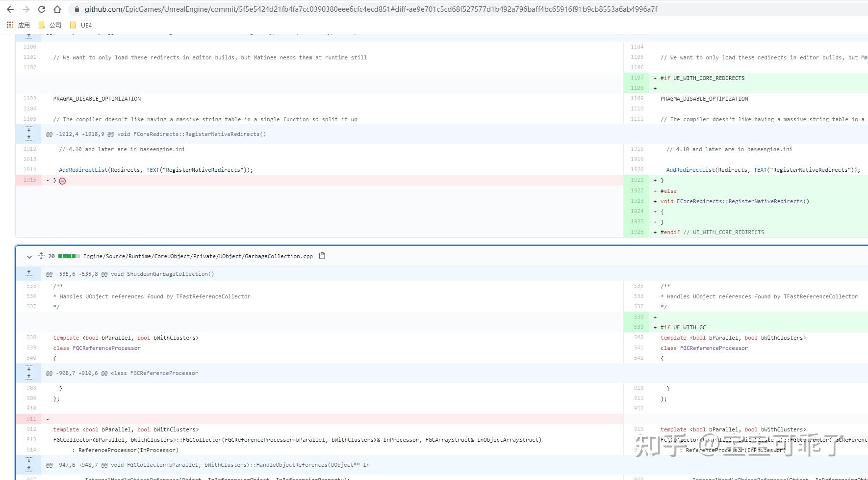Screen dimensions: 868x480
Task: Click the comment "// The compiler doesn't like having a massive string table in a single function so split it up"
Action: (205, 119)
